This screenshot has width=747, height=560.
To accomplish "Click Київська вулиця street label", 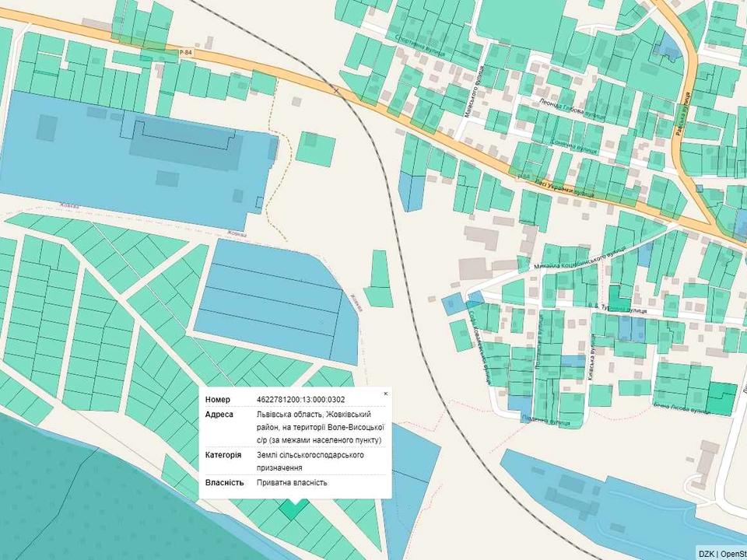I will pyautogui.click(x=591, y=357).
